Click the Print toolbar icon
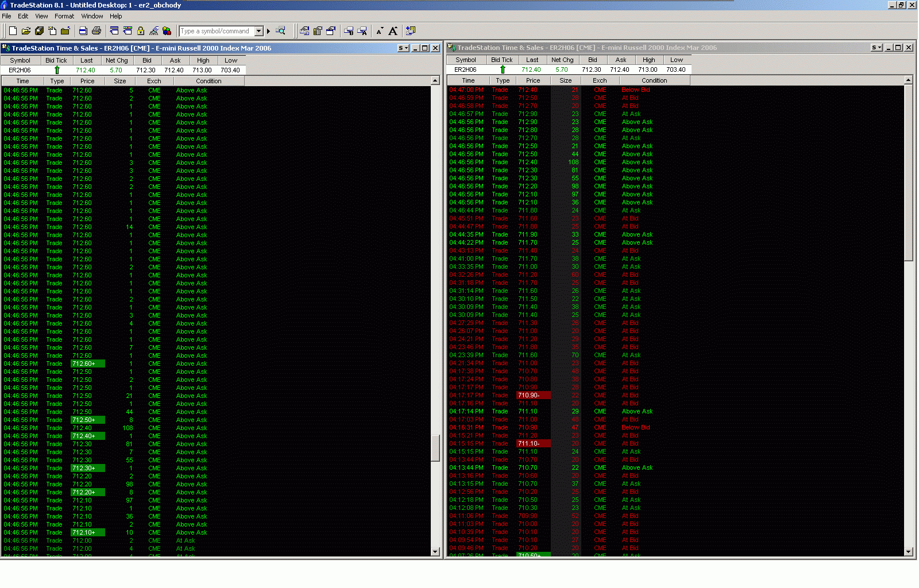This screenshot has width=919, height=588. (96, 31)
